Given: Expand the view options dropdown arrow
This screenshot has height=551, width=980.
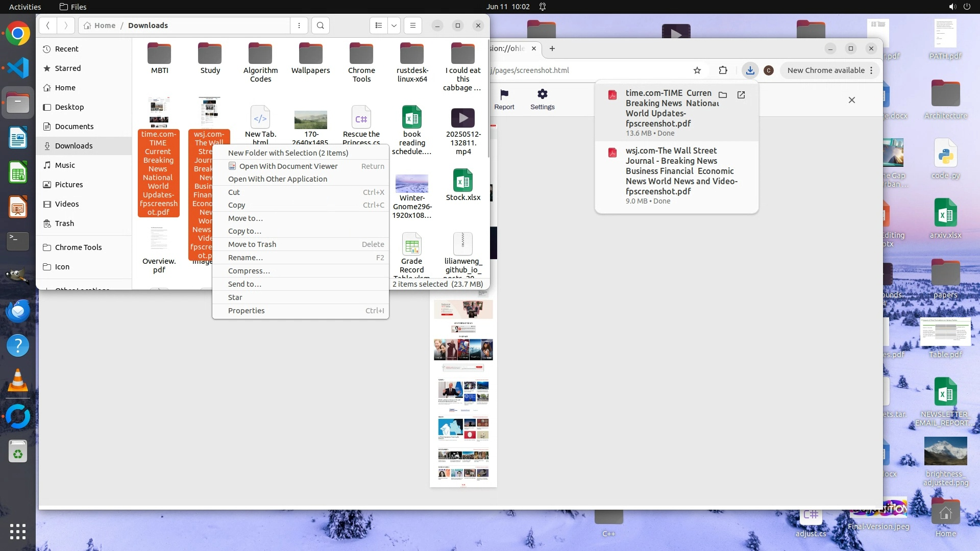Looking at the screenshot, I should [394, 26].
